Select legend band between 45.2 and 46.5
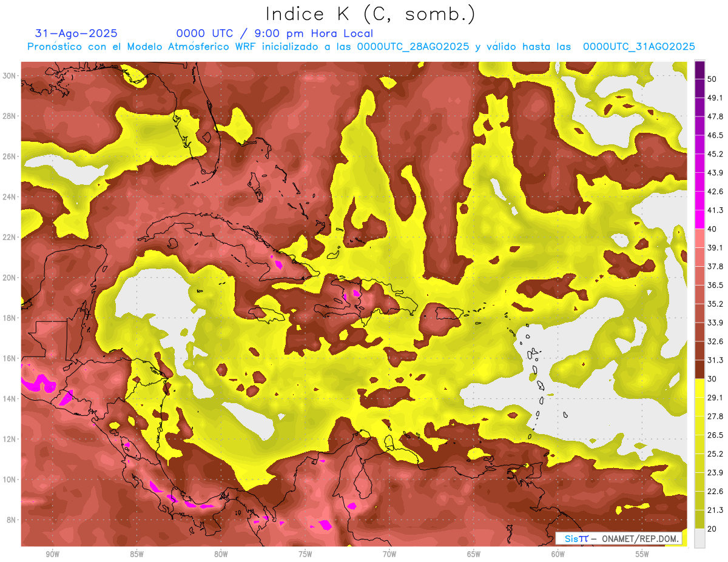 click(700, 145)
